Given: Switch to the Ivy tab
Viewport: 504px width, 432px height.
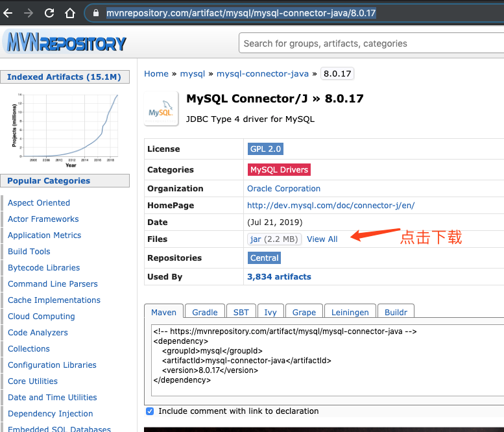Looking at the screenshot, I should click(x=270, y=312).
